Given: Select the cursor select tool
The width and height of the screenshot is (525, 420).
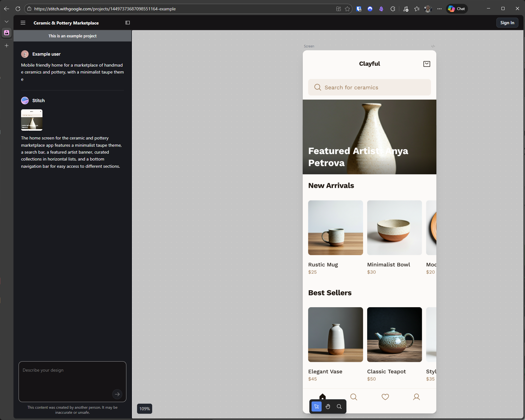Looking at the screenshot, I should (317, 406).
